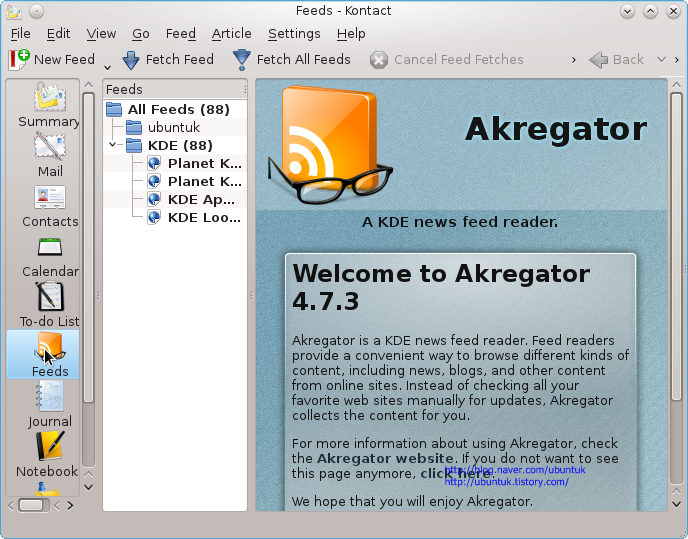Click the New Feed toolbar icon
Viewport: 688px width, 539px height.
pyautogui.click(x=18, y=60)
